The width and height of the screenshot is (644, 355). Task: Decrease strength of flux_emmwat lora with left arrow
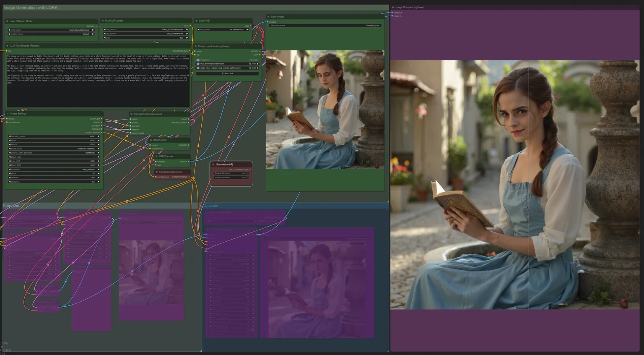coord(250,64)
